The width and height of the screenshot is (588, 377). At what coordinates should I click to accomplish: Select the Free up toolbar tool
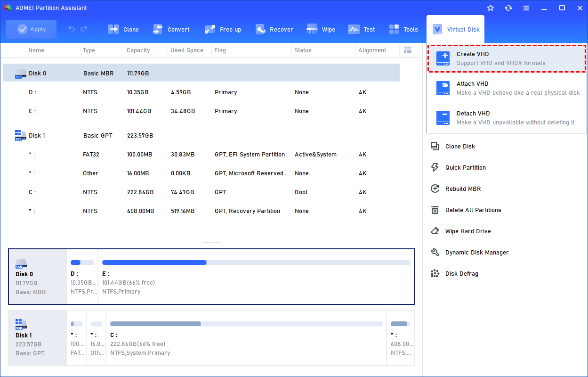click(223, 29)
